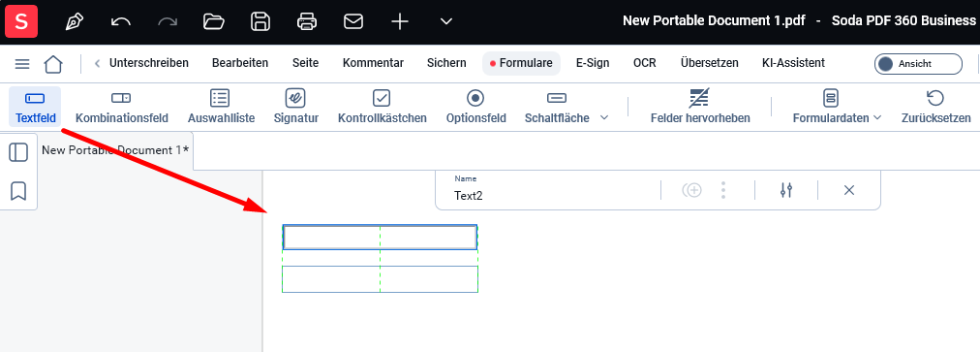Select the Kombinationsfeld tool
This screenshot has height=352, width=980.
click(121, 107)
